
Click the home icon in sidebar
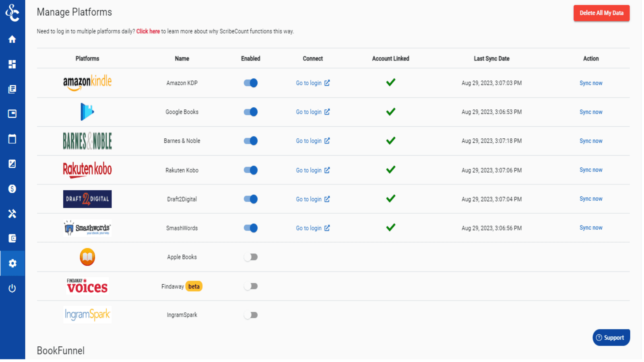(12, 39)
